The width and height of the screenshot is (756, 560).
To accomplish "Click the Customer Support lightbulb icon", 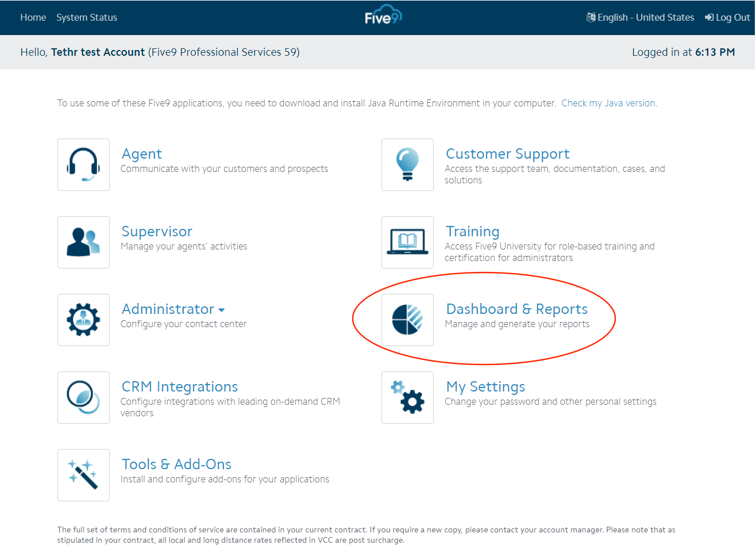I will (407, 164).
